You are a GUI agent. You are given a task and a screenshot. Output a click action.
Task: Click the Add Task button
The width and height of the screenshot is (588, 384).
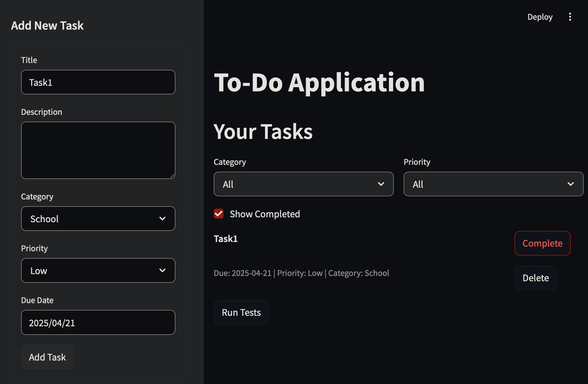tap(48, 357)
